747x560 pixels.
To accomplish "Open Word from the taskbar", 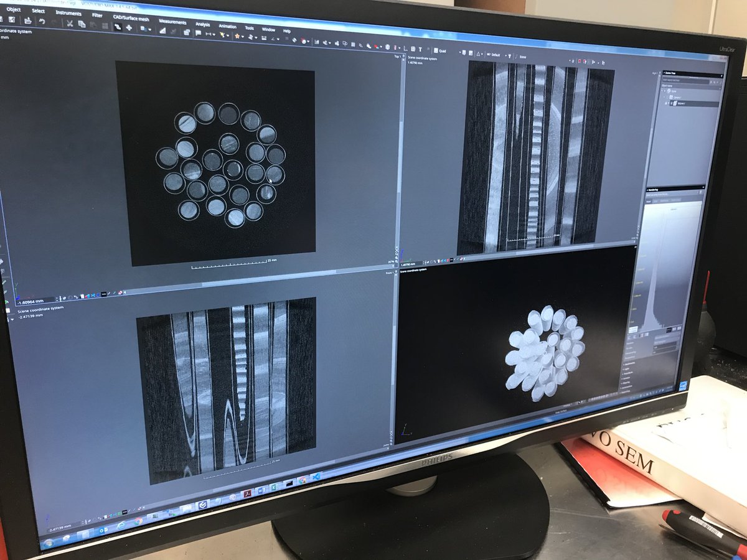I will tap(261, 490).
